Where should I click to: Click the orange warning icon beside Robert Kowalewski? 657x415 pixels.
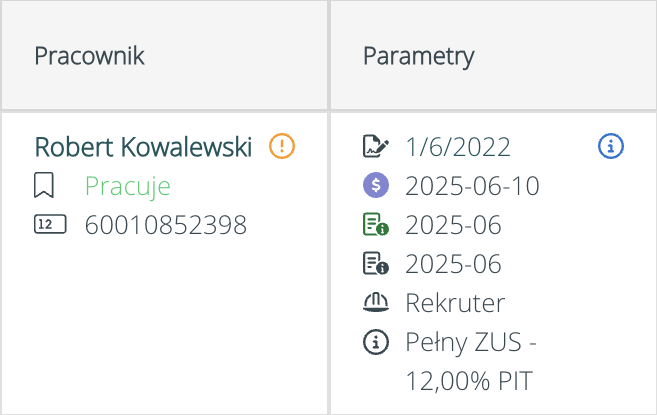click(282, 147)
